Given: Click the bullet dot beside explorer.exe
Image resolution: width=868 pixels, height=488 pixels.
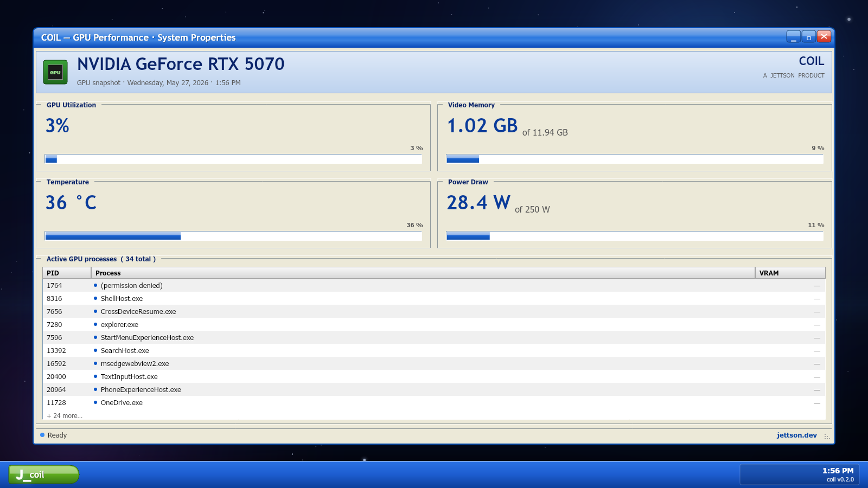Looking at the screenshot, I should point(95,324).
